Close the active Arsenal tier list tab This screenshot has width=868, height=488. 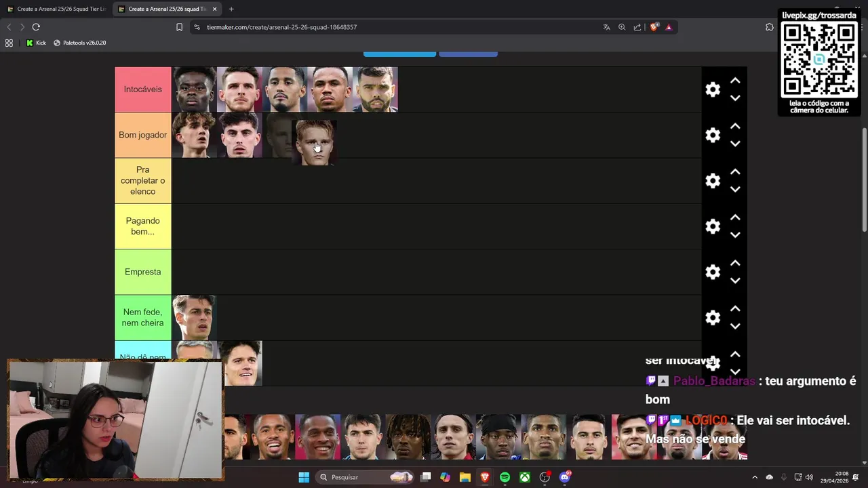215,9
